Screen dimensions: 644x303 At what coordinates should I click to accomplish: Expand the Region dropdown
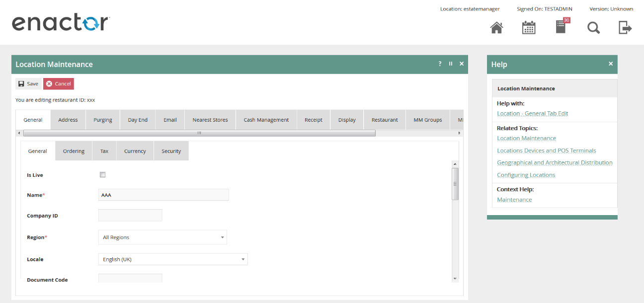coord(162,237)
